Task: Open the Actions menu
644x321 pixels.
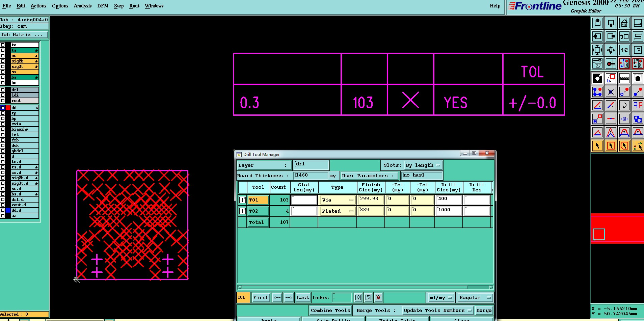Action: (x=38, y=6)
